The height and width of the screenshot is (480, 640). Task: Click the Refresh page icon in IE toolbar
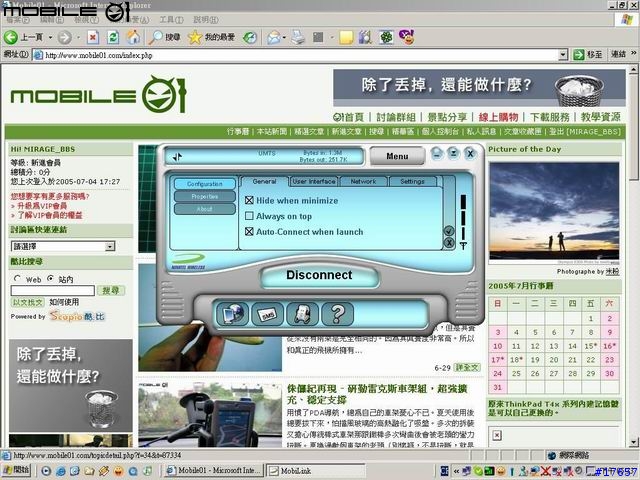[x=113, y=38]
